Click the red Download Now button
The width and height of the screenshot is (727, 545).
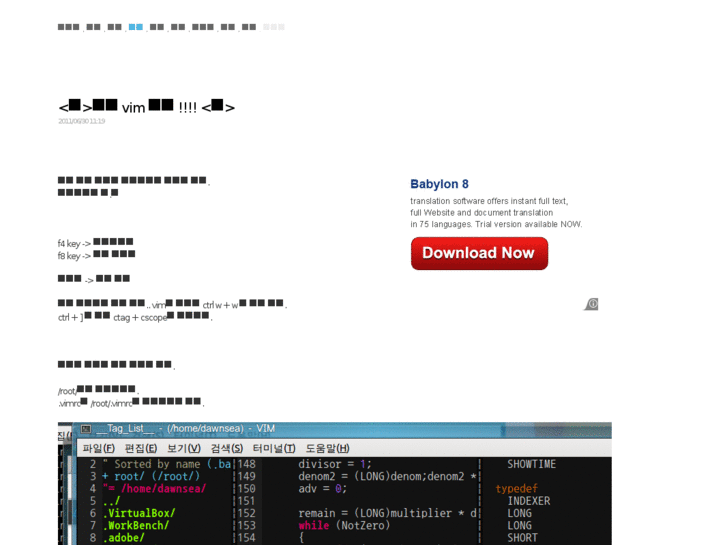pos(479,253)
